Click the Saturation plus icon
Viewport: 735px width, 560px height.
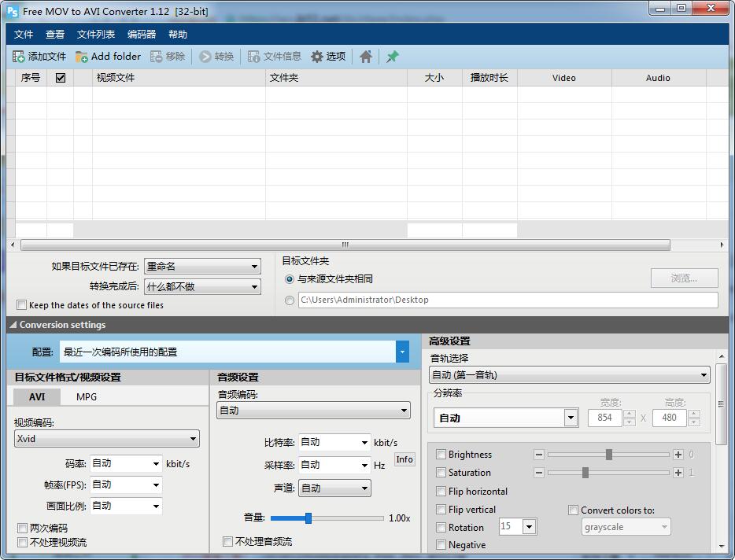pos(678,473)
